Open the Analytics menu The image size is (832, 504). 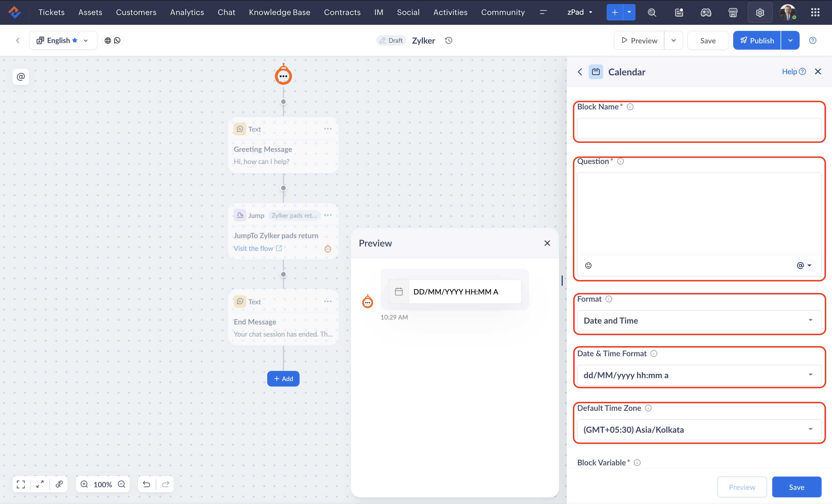pyautogui.click(x=187, y=12)
